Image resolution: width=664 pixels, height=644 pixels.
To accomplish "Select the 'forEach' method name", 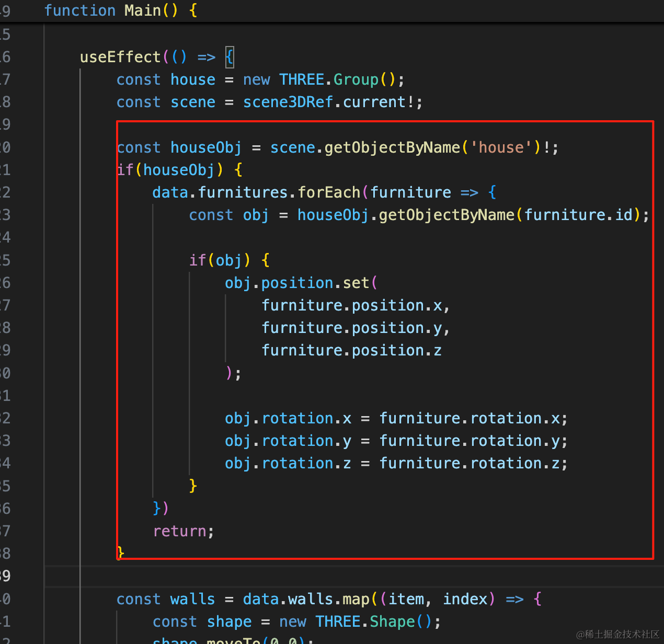I will [x=329, y=192].
